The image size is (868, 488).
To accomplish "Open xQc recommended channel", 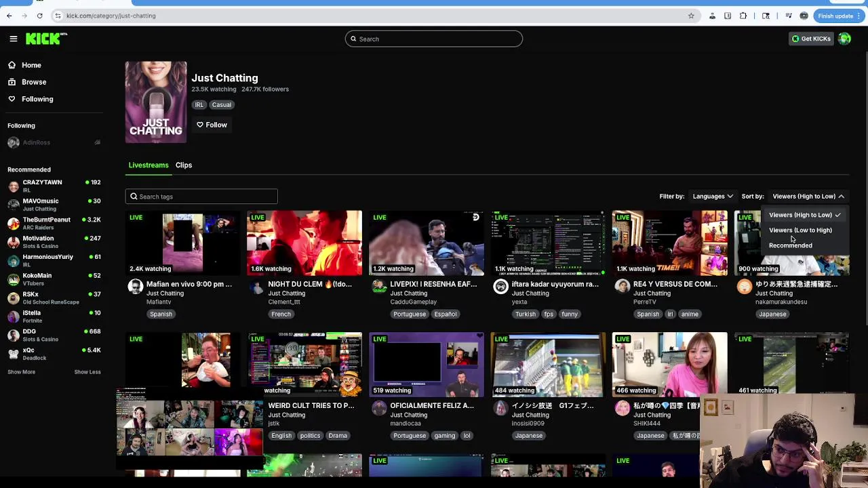I will pyautogui.click(x=54, y=353).
